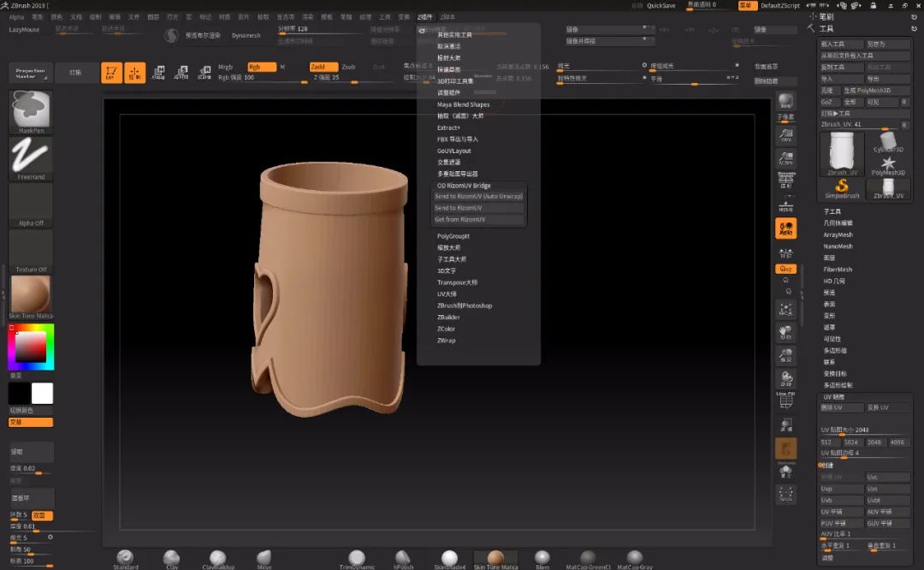Click the Line Fill PolyF grid icon
Screen dimensions: 924x570
(785, 401)
